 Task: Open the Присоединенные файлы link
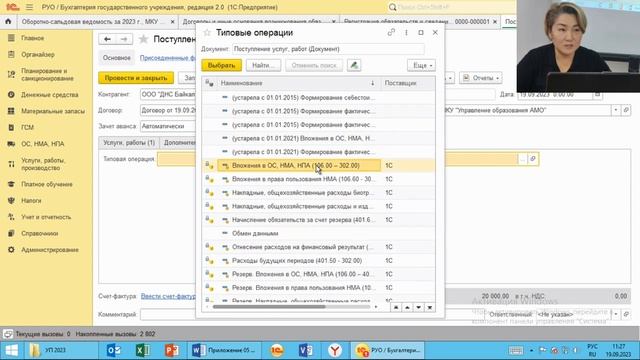(168, 58)
